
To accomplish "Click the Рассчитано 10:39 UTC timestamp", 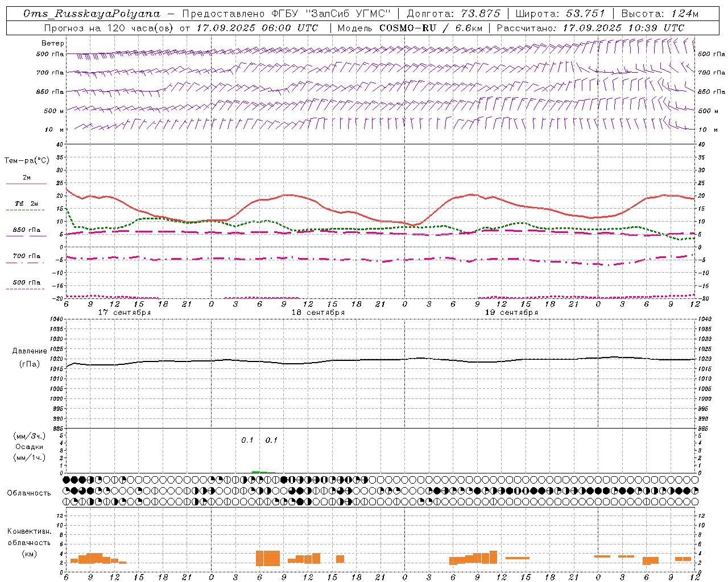I will click(x=590, y=28).
